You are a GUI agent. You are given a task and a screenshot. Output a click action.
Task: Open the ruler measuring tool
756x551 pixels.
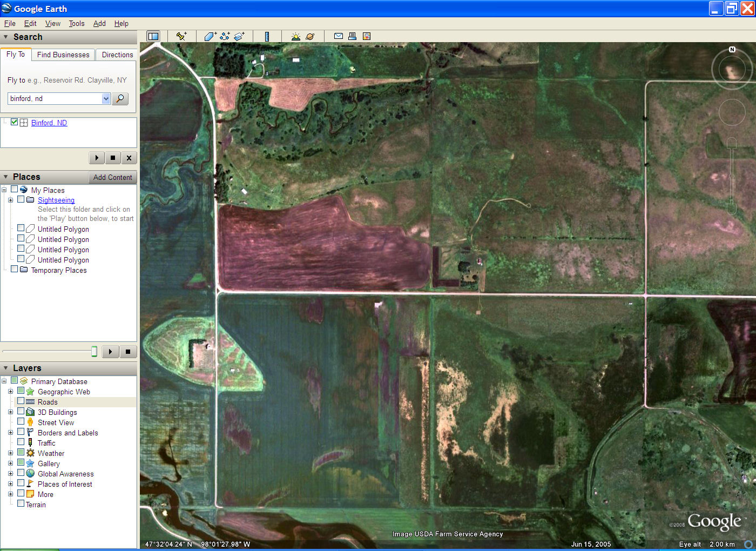[x=267, y=36]
